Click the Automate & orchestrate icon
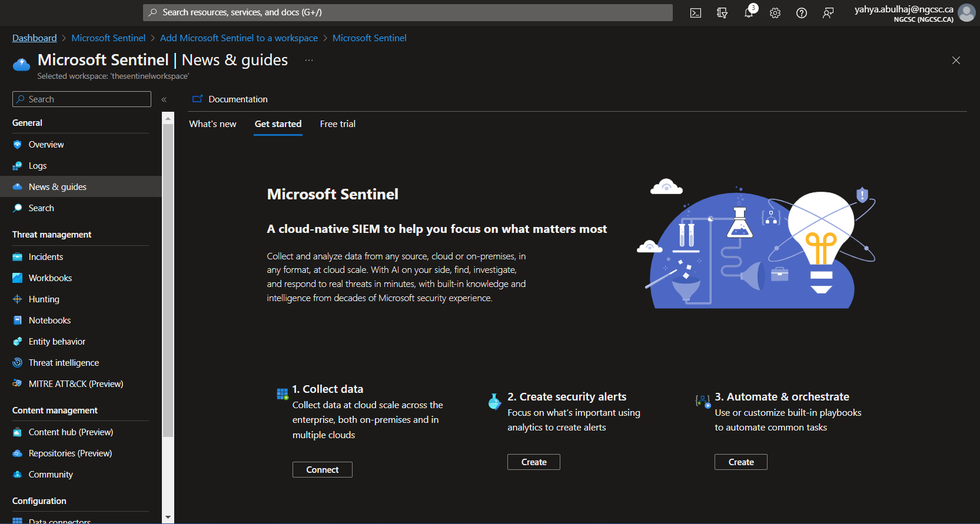 pos(703,402)
